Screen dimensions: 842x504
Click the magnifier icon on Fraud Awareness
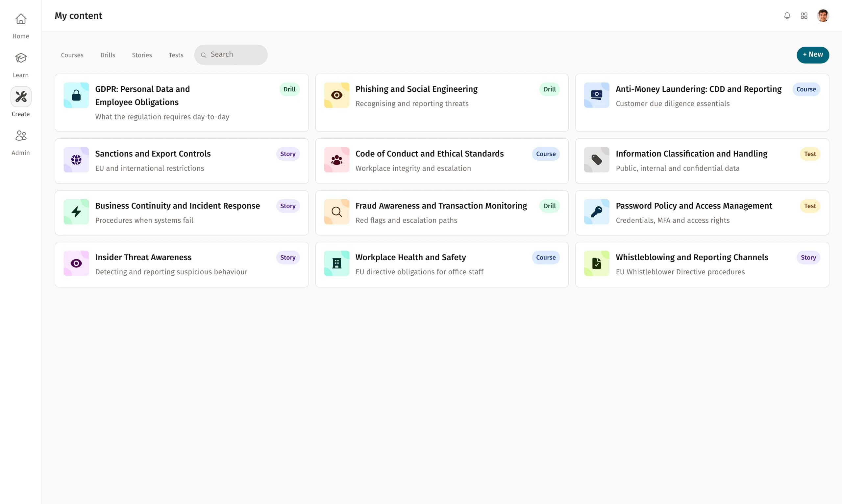(336, 212)
